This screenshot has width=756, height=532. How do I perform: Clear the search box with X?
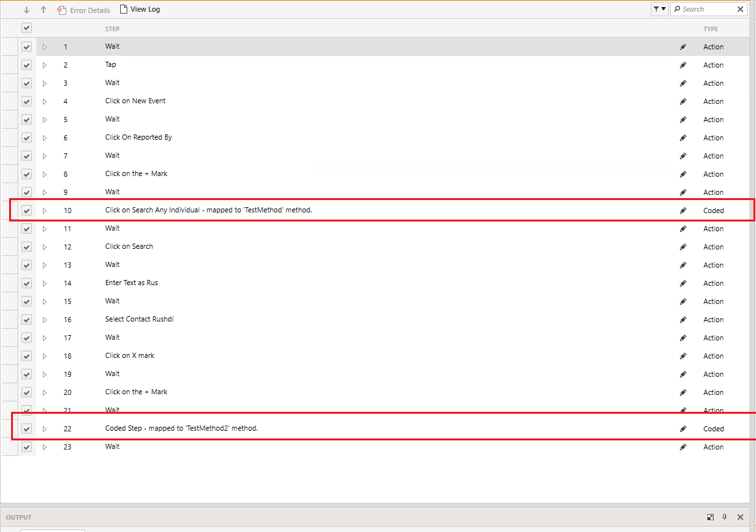tap(740, 9)
